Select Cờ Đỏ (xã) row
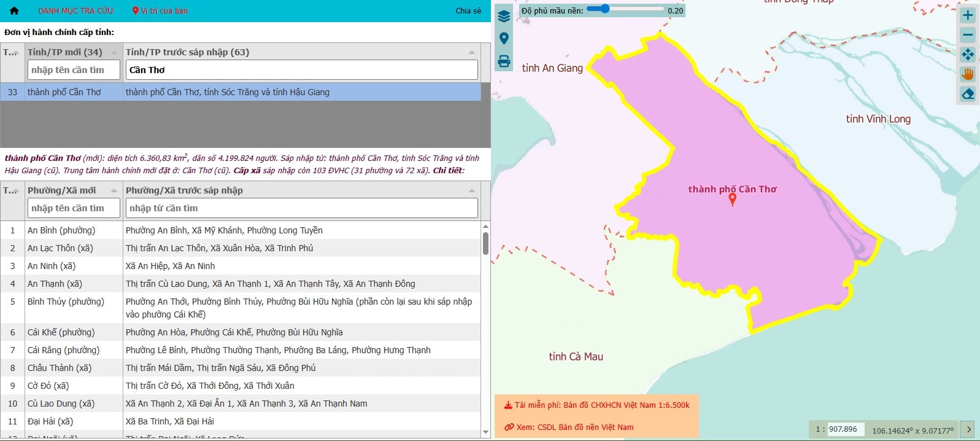 click(x=241, y=386)
